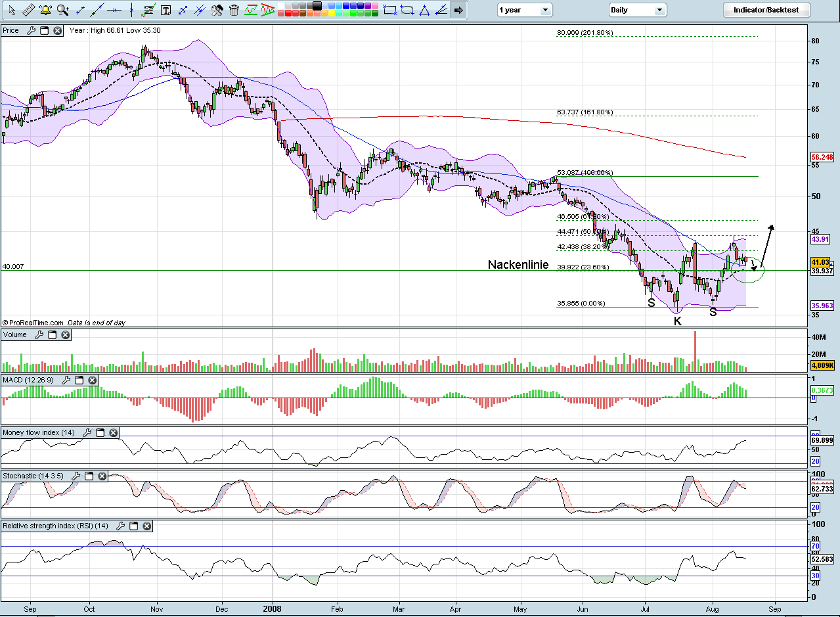The width and height of the screenshot is (840, 617).
Task: Open the 1 year timespan dropdown
Action: click(x=524, y=10)
